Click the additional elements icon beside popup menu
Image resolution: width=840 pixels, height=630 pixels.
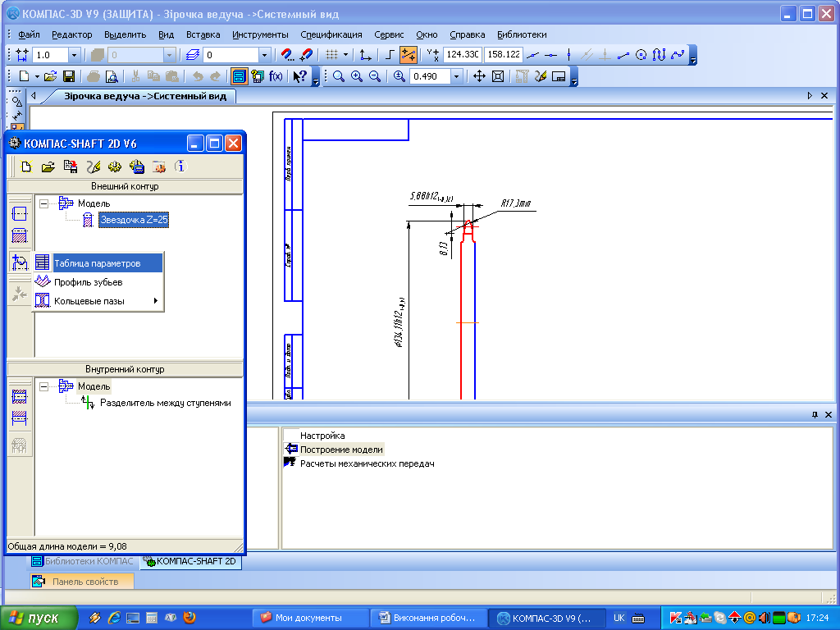[x=20, y=262]
